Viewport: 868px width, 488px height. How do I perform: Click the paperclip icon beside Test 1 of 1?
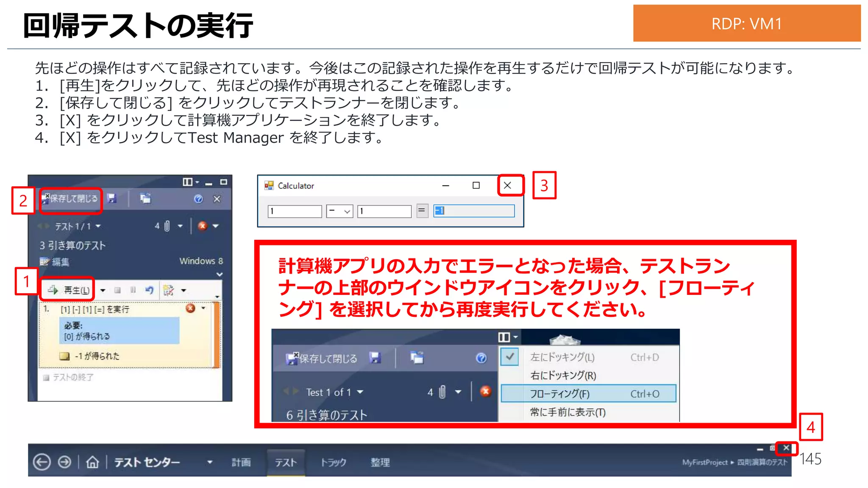click(442, 392)
